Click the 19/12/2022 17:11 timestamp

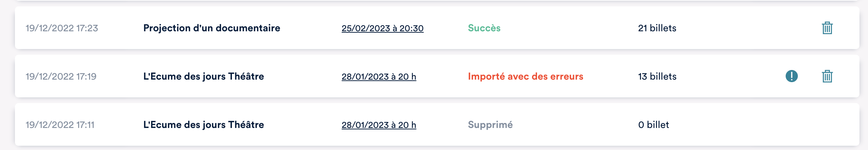tap(60, 125)
